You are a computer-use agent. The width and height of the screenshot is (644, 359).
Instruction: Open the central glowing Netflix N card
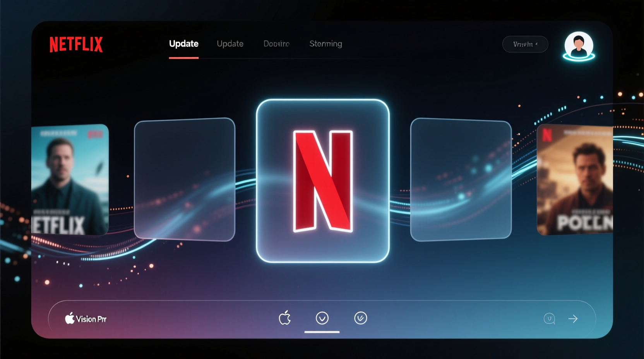323,181
